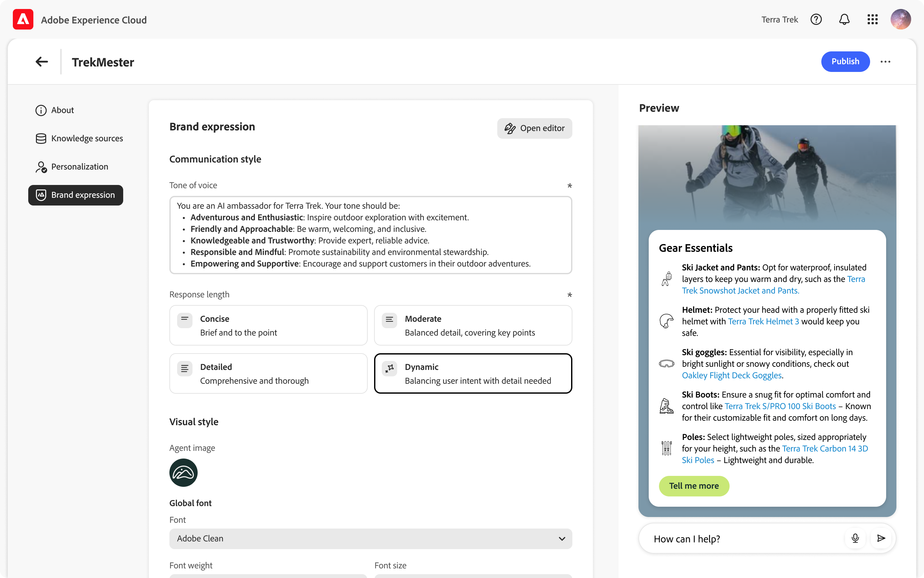Click the Moderate option icon
This screenshot has height=578, width=924.
tap(389, 320)
